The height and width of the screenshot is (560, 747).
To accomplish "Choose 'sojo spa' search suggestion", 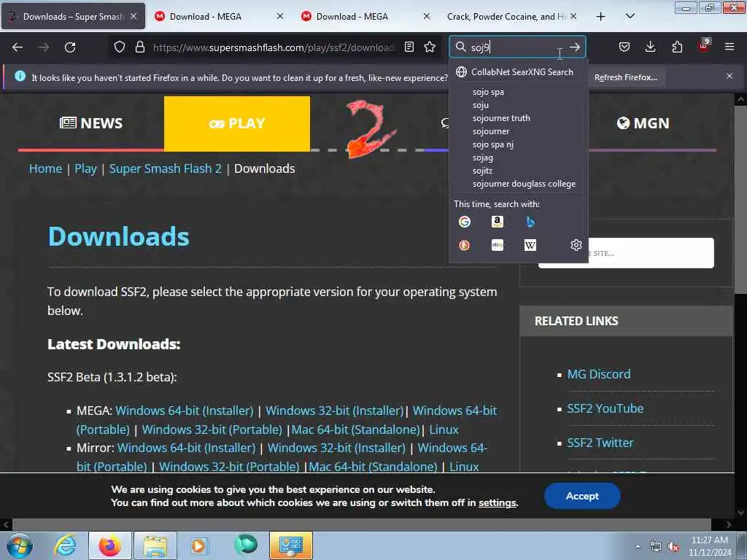I will pos(519,92).
